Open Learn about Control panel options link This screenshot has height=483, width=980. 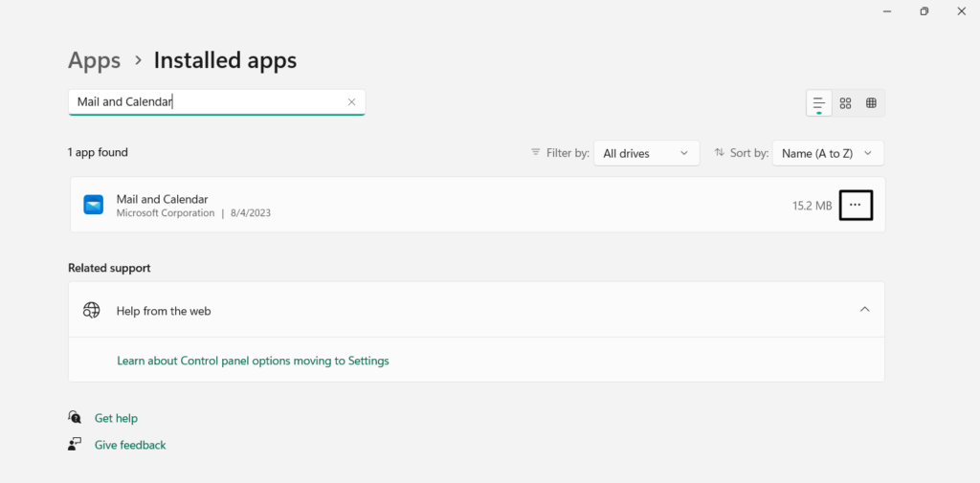[x=253, y=361]
